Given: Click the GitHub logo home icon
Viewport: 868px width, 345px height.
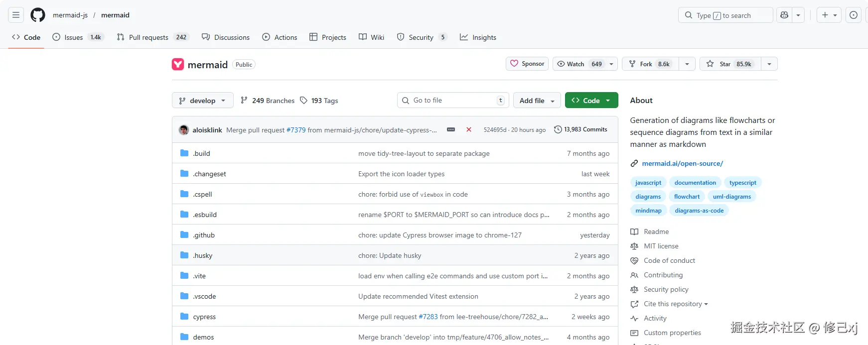Looking at the screenshot, I should coord(38,15).
